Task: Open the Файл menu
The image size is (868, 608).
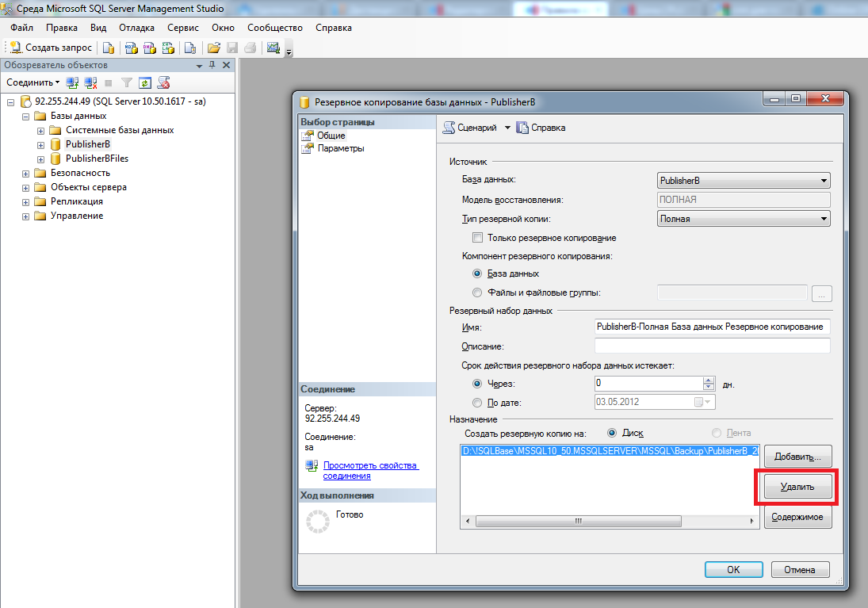Action: (x=21, y=28)
